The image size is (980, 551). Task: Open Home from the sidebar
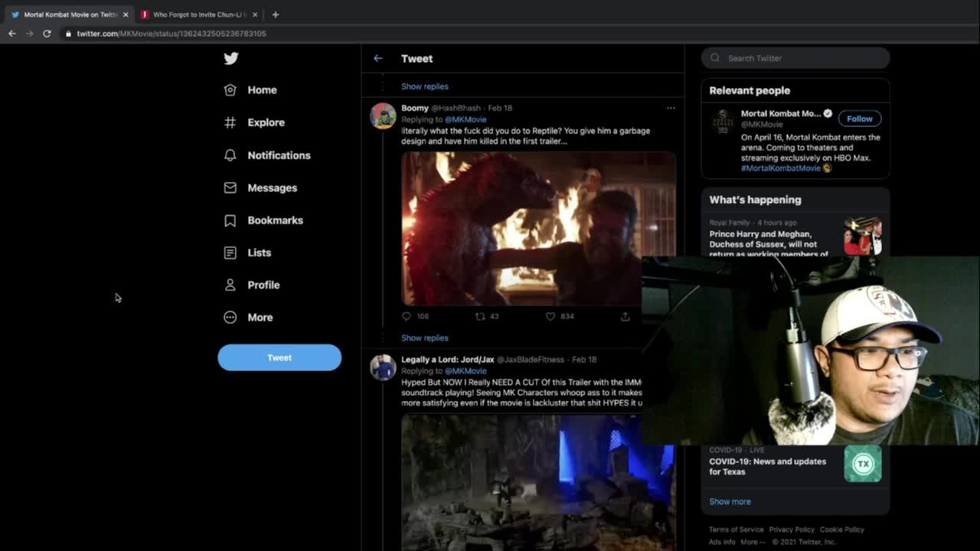262,90
